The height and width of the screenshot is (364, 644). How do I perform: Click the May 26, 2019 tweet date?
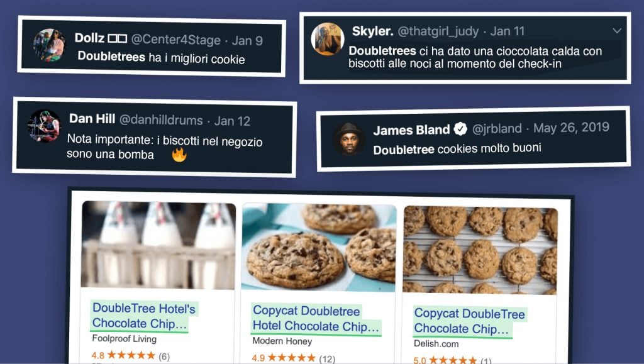click(x=571, y=128)
